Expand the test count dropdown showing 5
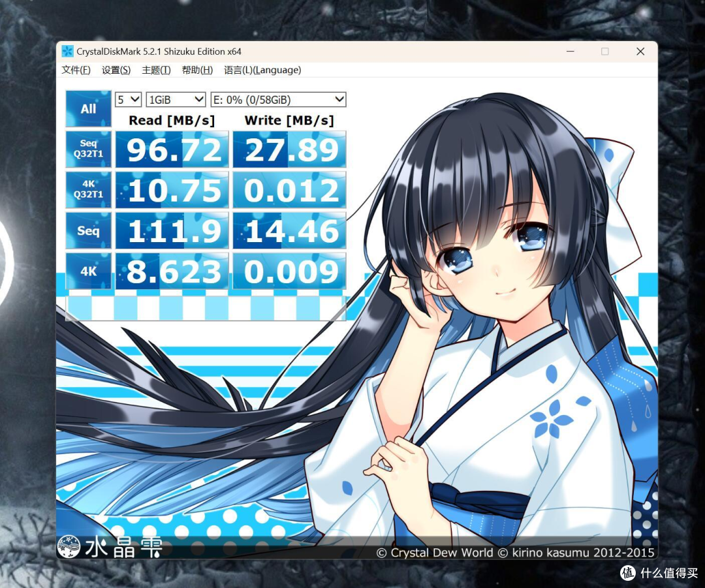The height and width of the screenshot is (588, 705). click(x=129, y=100)
